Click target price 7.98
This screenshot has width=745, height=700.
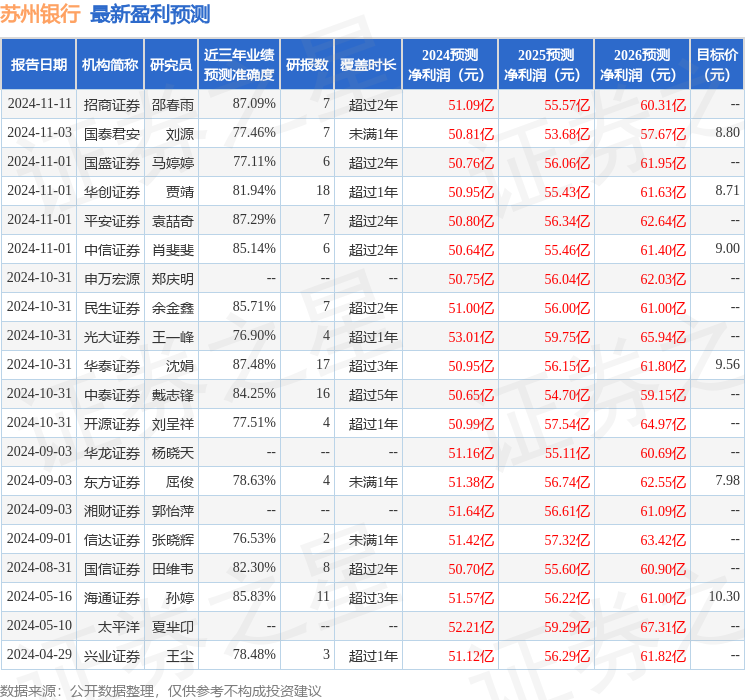[727, 480]
